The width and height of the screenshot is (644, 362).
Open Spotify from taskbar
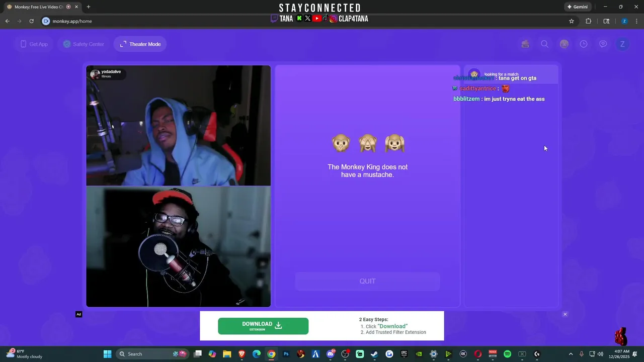click(x=507, y=354)
